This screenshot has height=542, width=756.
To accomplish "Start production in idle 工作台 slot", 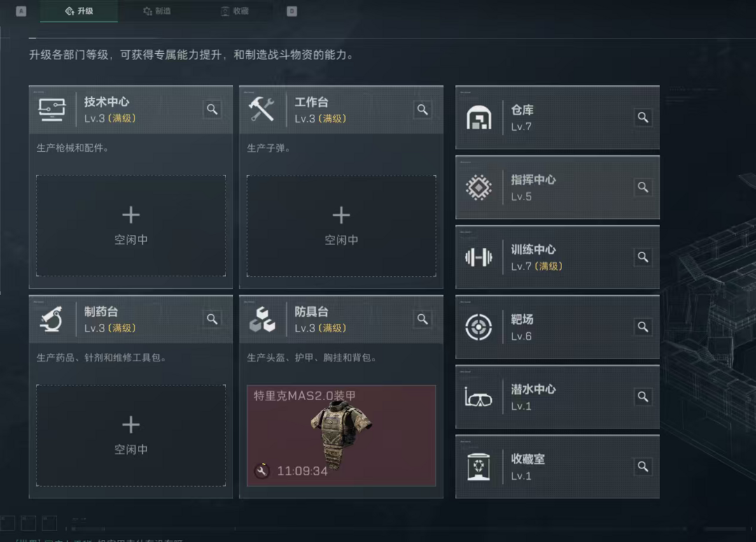I will click(x=342, y=225).
